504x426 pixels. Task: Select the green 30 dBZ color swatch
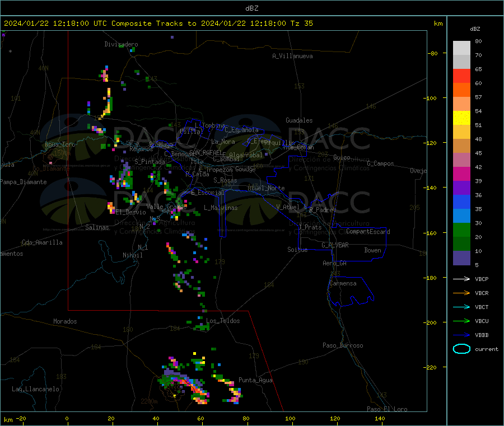(x=461, y=230)
